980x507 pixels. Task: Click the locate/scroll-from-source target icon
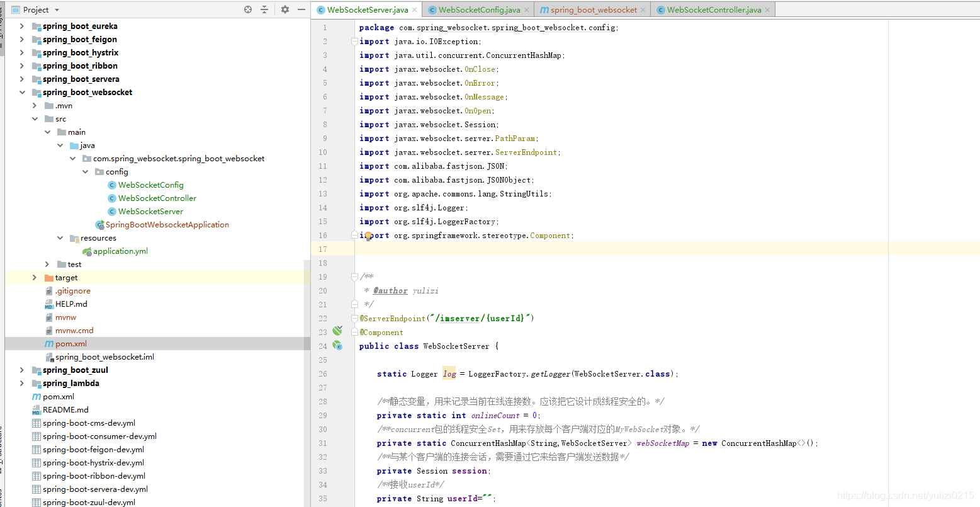[248, 9]
